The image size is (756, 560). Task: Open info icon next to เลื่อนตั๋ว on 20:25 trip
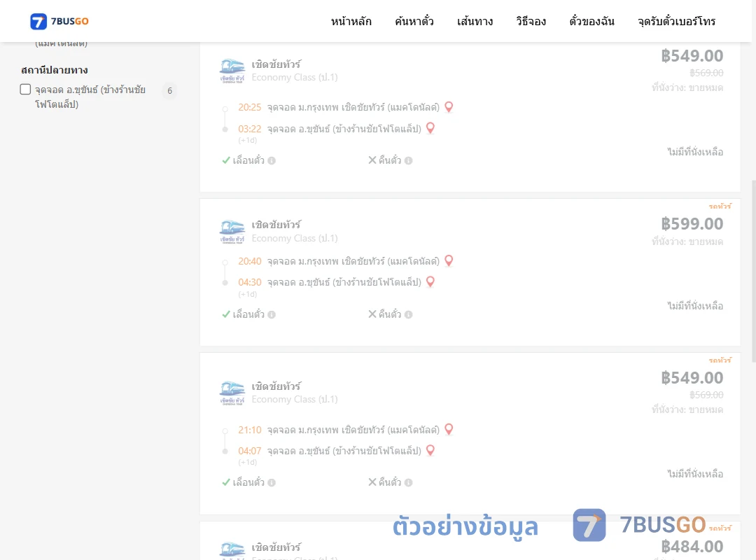272,160
